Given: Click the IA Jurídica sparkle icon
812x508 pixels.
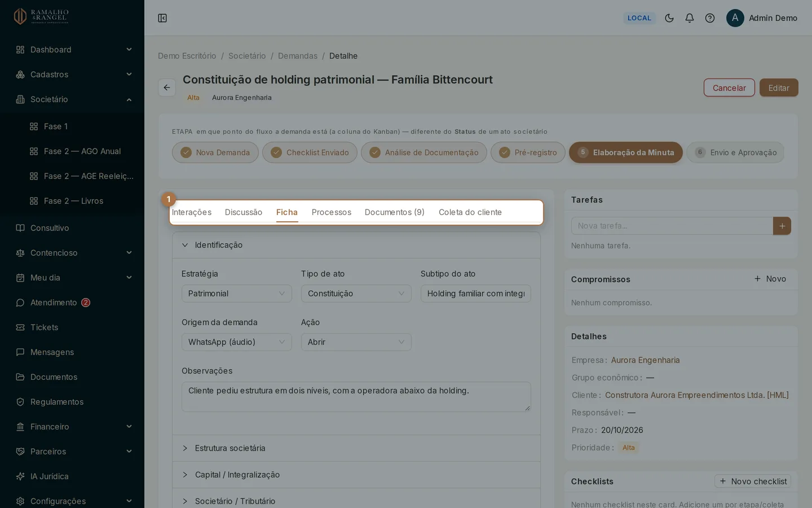Looking at the screenshot, I should pyautogui.click(x=20, y=476).
